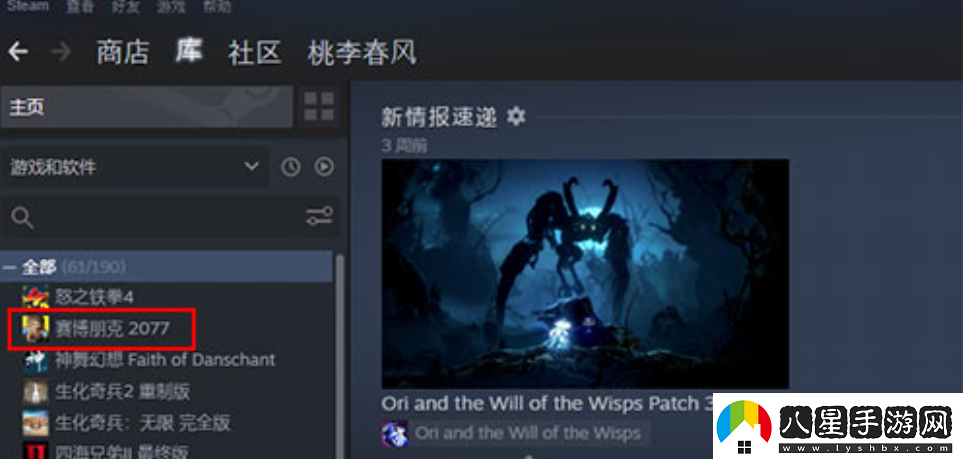Open the Ori Patch 3 news title

tap(547, 404)
